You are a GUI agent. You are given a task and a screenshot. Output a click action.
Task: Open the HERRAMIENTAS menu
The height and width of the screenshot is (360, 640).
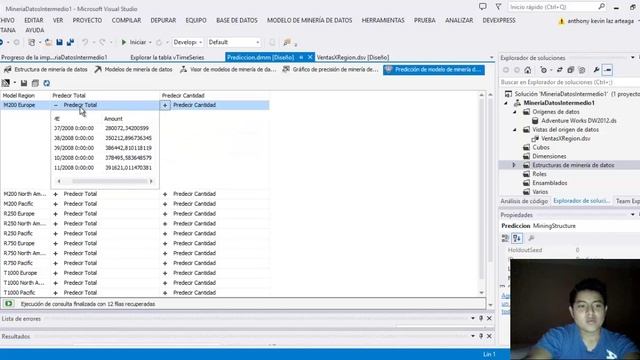point(383,20)
